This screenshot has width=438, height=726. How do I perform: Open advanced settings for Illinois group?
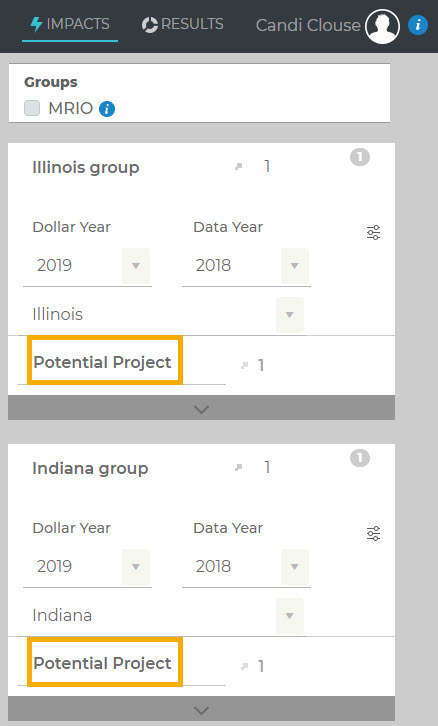coord(373,232)
